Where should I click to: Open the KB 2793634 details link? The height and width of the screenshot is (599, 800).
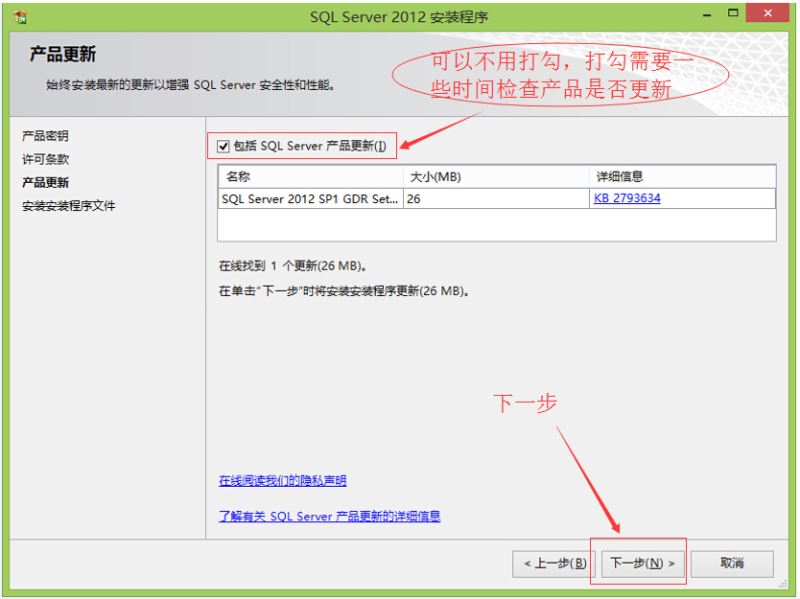point(627,198)
